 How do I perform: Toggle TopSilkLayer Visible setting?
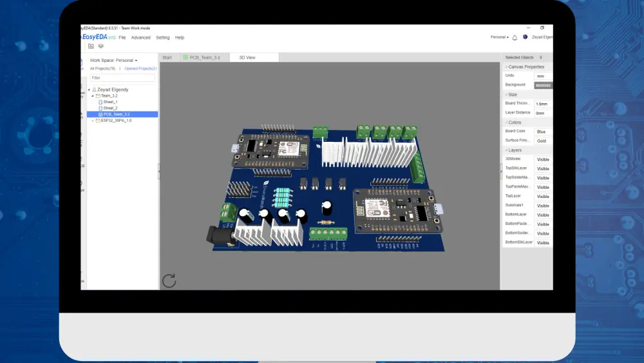[543, 168]
